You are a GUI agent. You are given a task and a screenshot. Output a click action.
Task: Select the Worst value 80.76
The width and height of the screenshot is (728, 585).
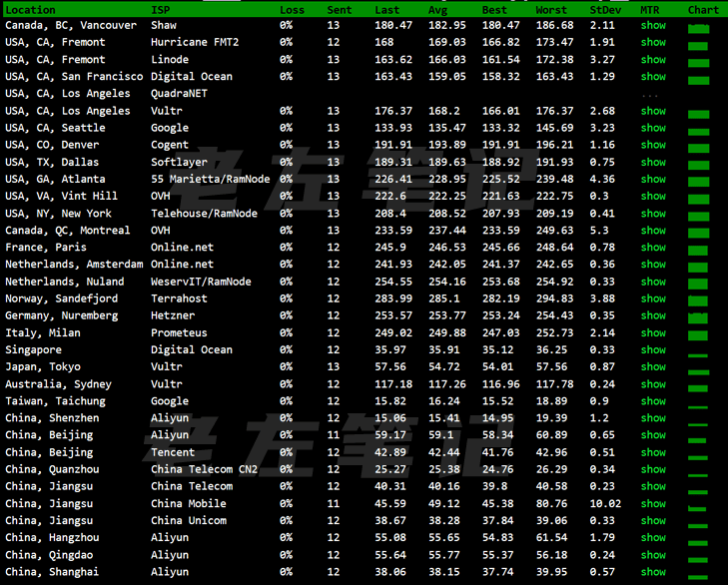(x=551, y=504)
